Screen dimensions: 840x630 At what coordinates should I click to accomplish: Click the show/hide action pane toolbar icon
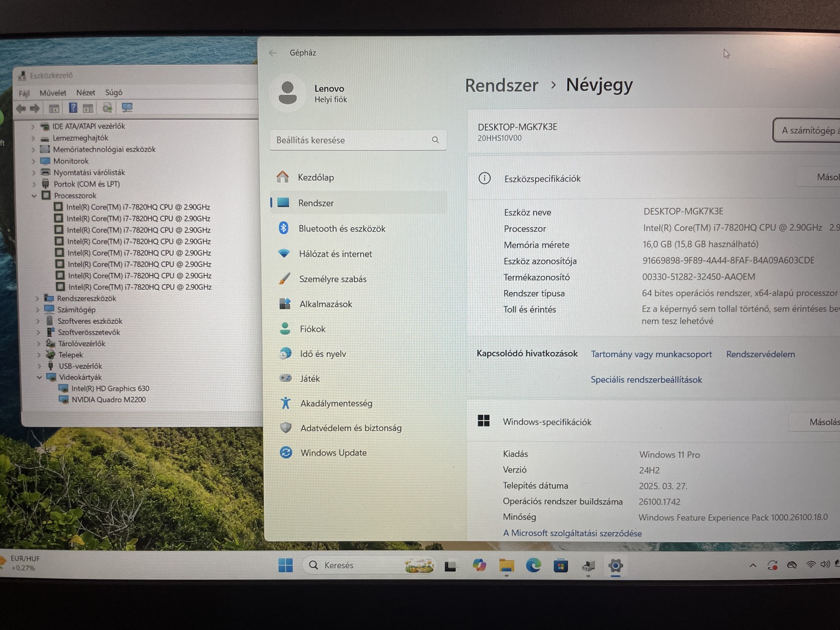click(x=88, y=108)
